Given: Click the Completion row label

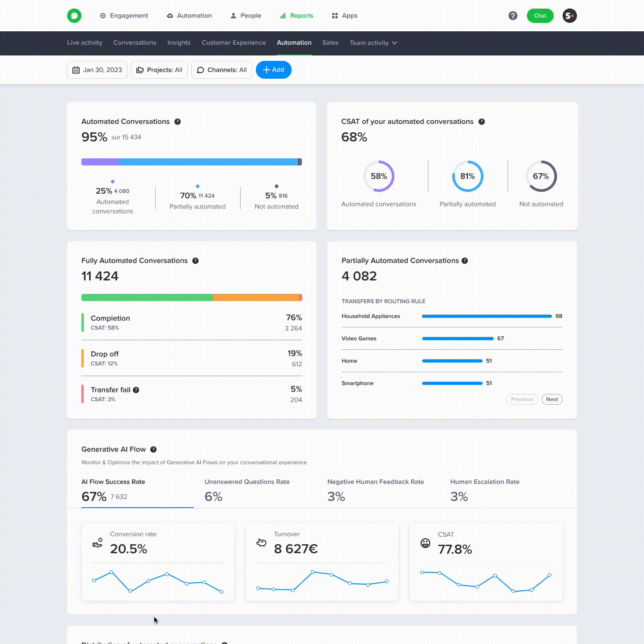Looking at the screenshot, I should point(110,318).
